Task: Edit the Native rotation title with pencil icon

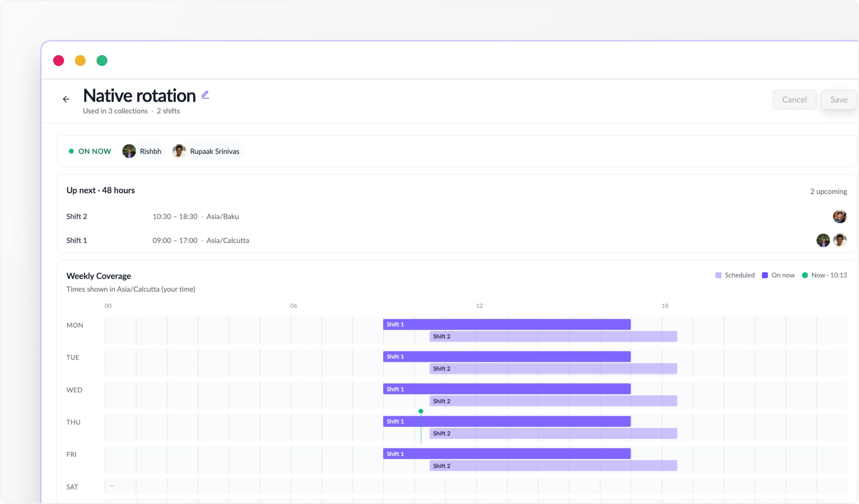Action: click(205, 95)
